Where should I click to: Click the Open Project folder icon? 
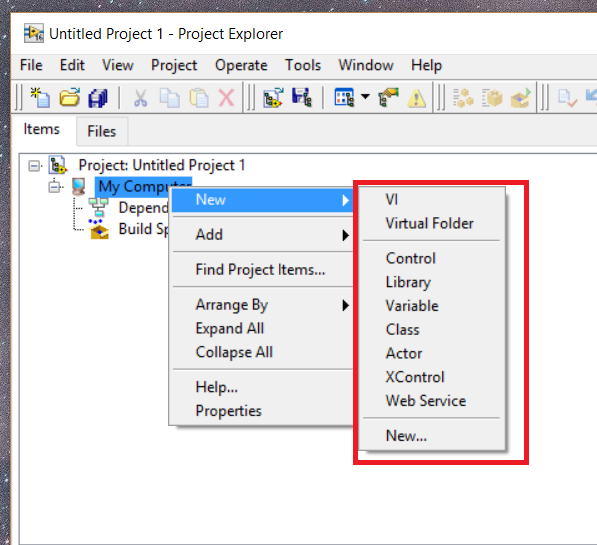click(x=70, y=97)
